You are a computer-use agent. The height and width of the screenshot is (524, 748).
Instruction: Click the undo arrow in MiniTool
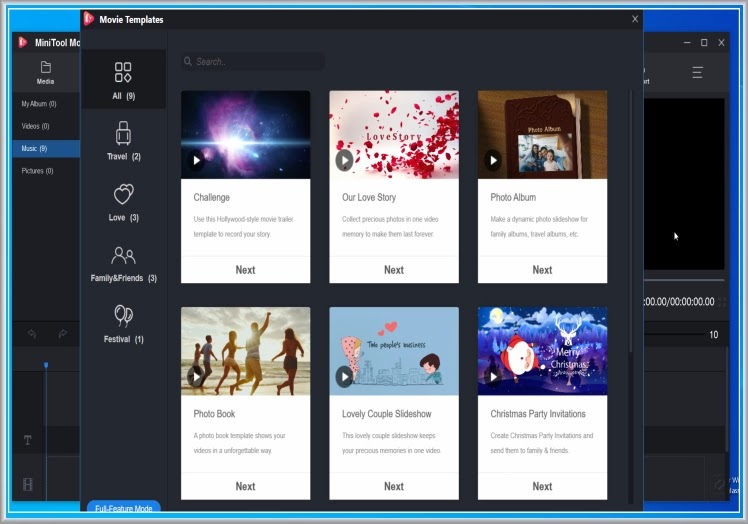click(32, 334)
